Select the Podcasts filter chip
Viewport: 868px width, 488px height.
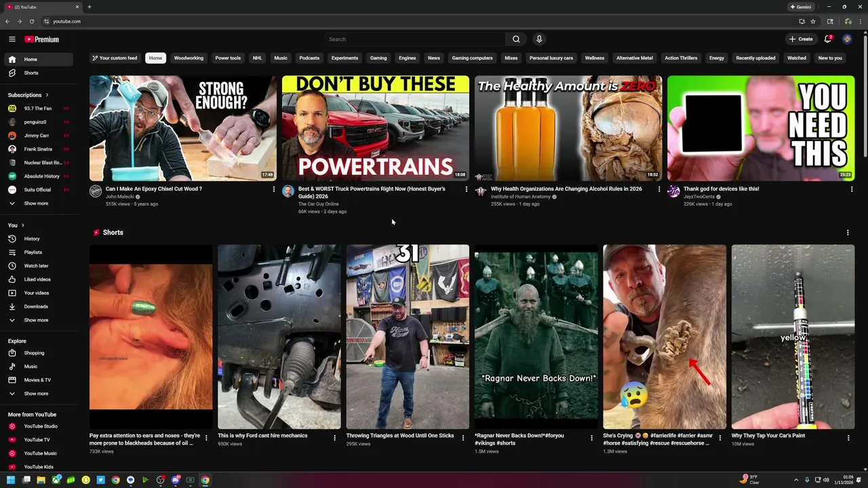(309, 58)
